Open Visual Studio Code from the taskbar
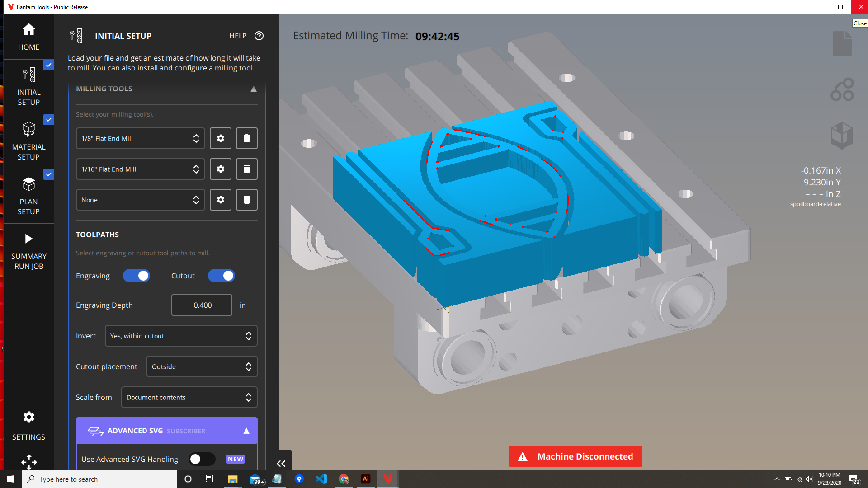868x488 pixels. (x=321, y=479)
